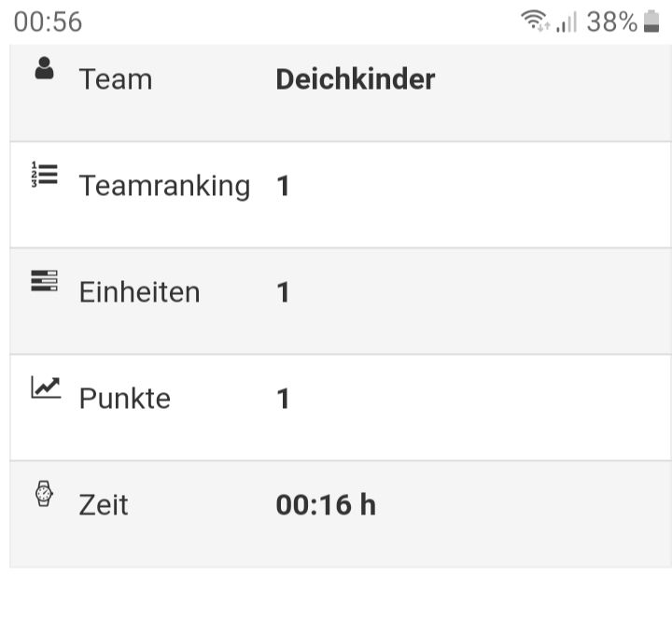Tap the Punkte value 1
Viewport: 672px width, 619px height.
tap(283, 399)
